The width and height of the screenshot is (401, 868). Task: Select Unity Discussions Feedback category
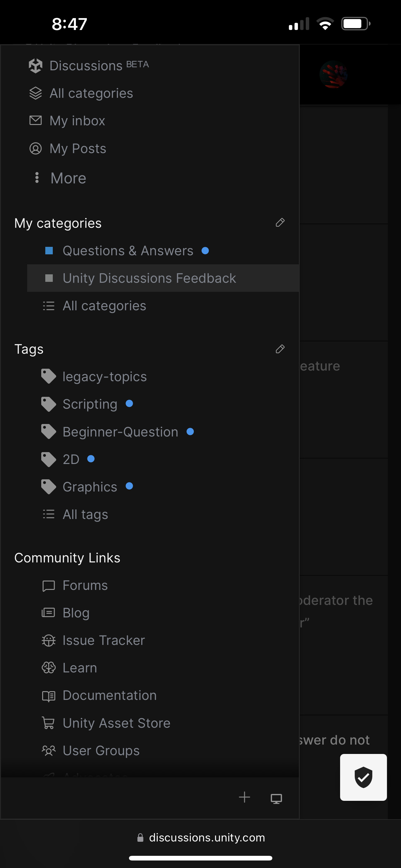click(149, 278)
